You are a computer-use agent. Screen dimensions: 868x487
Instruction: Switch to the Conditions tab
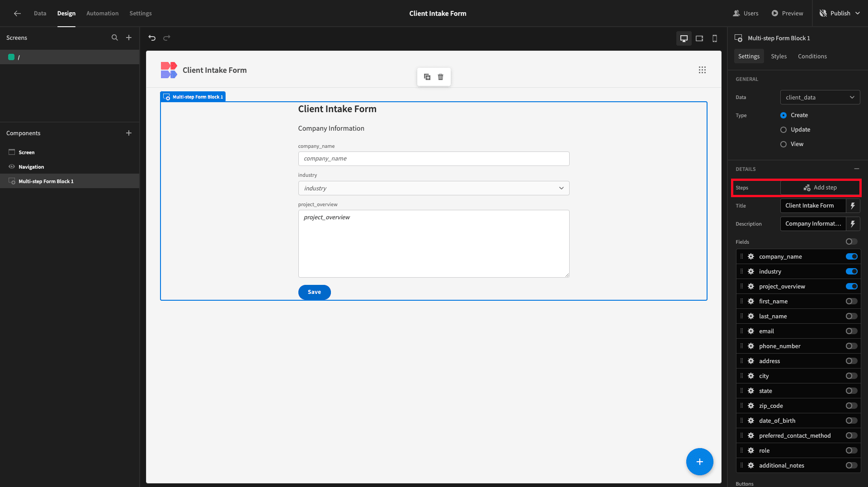(812, 56)
